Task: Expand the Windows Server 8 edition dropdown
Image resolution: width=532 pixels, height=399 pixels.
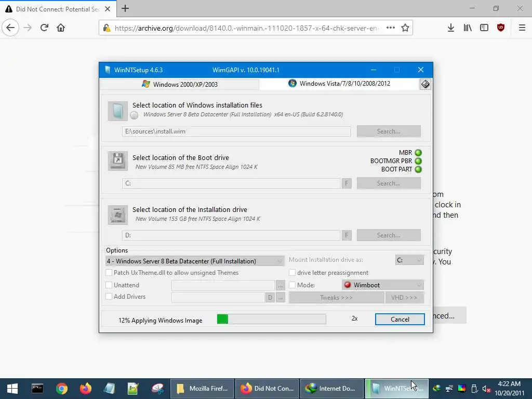Action: coord(195,261)
